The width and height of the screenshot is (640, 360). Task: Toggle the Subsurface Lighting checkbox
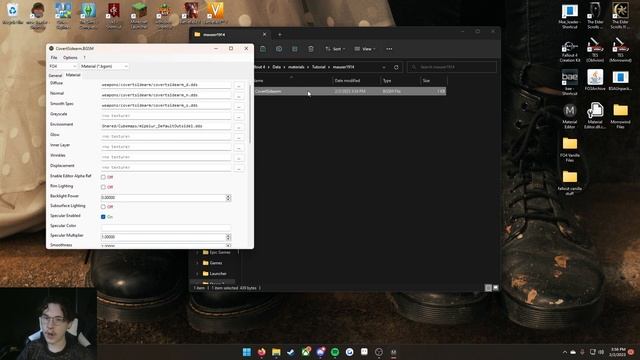(x=103, y=207)
